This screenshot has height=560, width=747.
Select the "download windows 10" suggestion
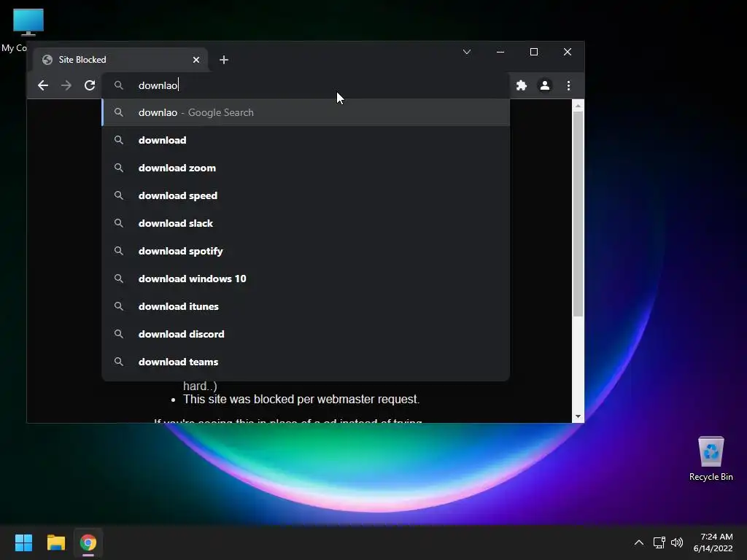(306, 279)
